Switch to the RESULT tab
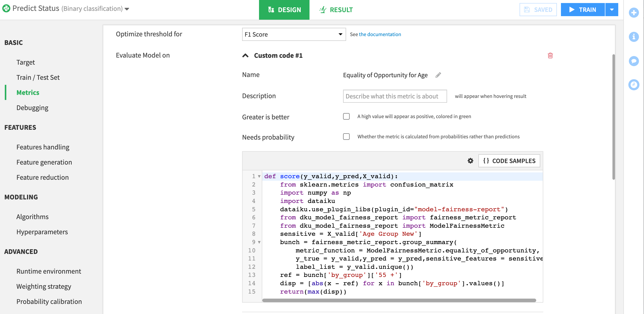This screenshot has width=644, height=314. pos(336,10)
